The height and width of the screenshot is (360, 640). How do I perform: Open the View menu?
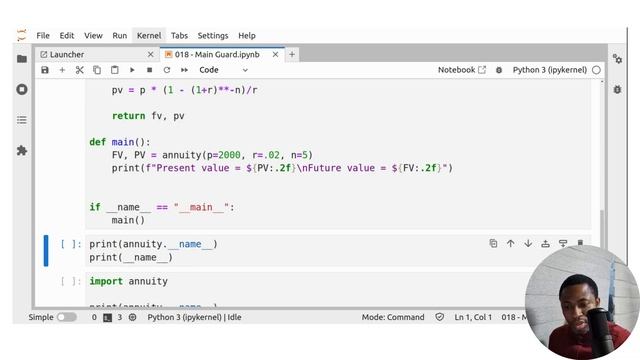pyautogui.click(x=93, y=36)
